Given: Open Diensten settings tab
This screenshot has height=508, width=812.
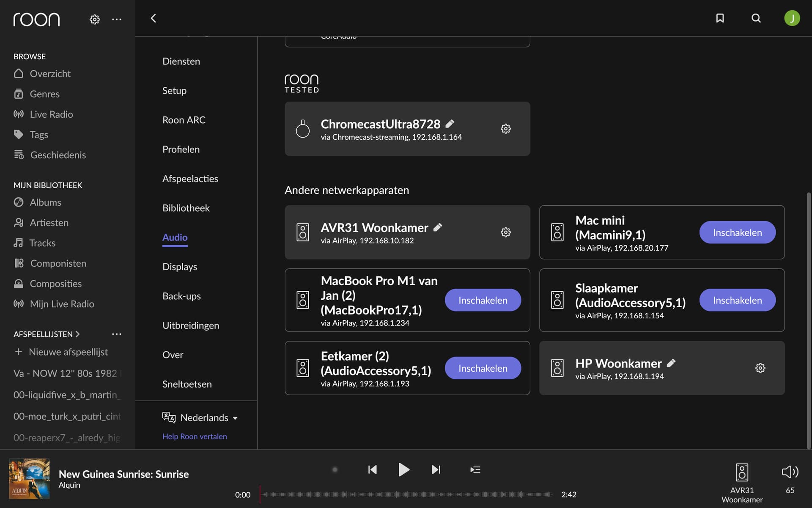Looking at the screenshot, I should [181, 61].
